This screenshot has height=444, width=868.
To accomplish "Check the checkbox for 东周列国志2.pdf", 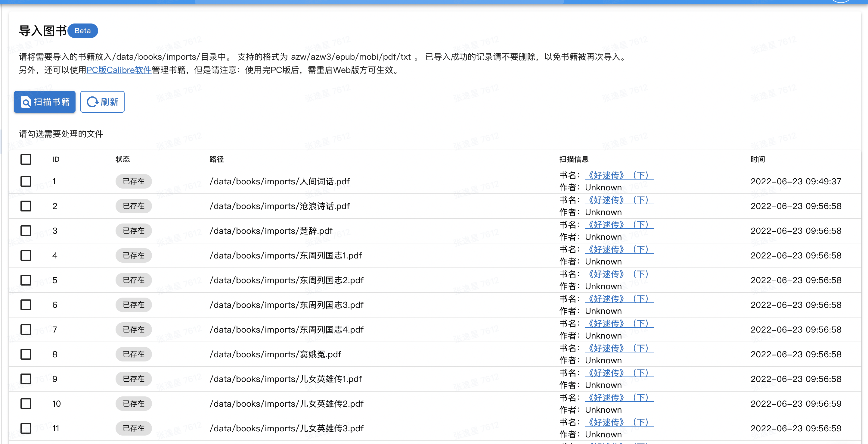I will click(x=26, y=280).
